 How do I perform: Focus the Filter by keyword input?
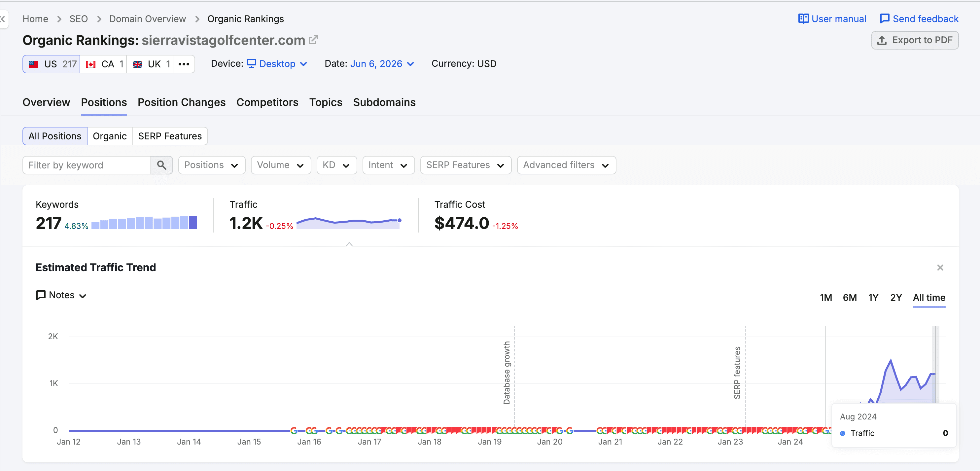pos(87,165)
